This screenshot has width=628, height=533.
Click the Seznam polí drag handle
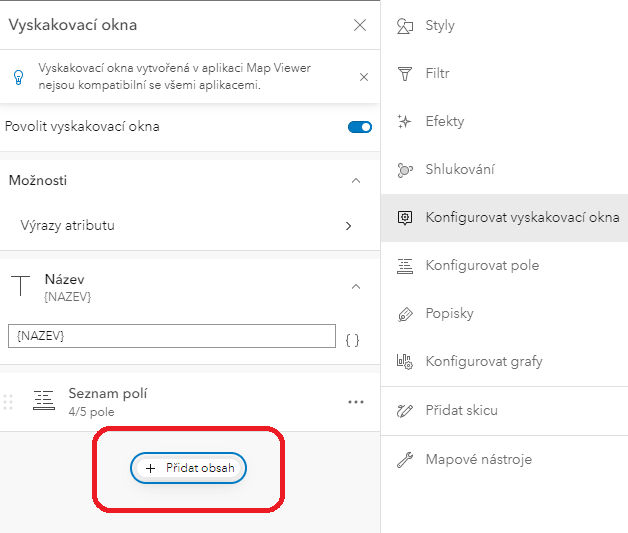point(8,402)
